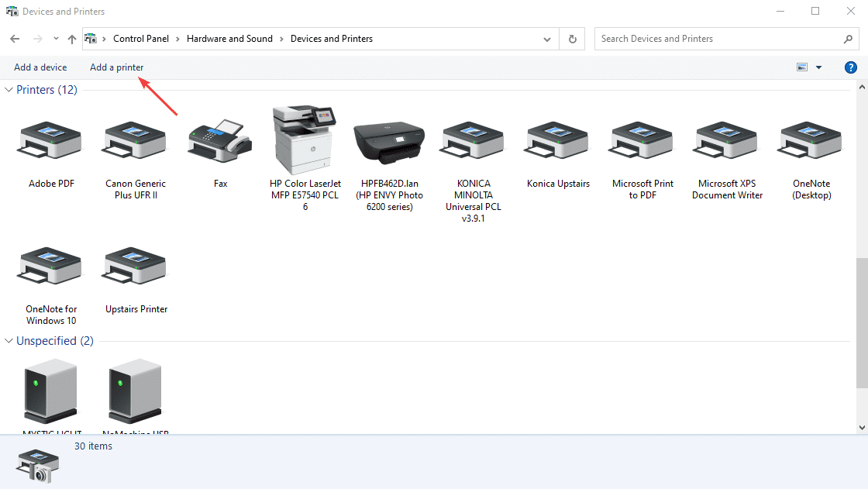Click the Refresh button beside address bar
The height and width of the screenshot is (489, 868).
click(572, 39)
